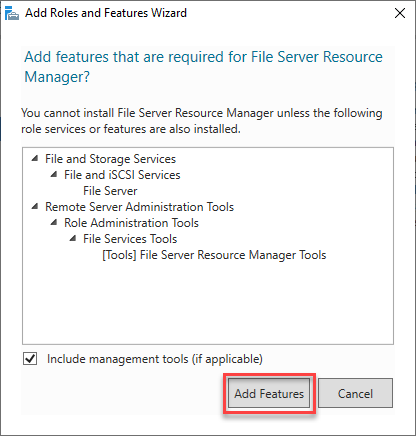The image size is (416, 436).
Task: Close the wizard dialog with the X
Action: (400, 13)
